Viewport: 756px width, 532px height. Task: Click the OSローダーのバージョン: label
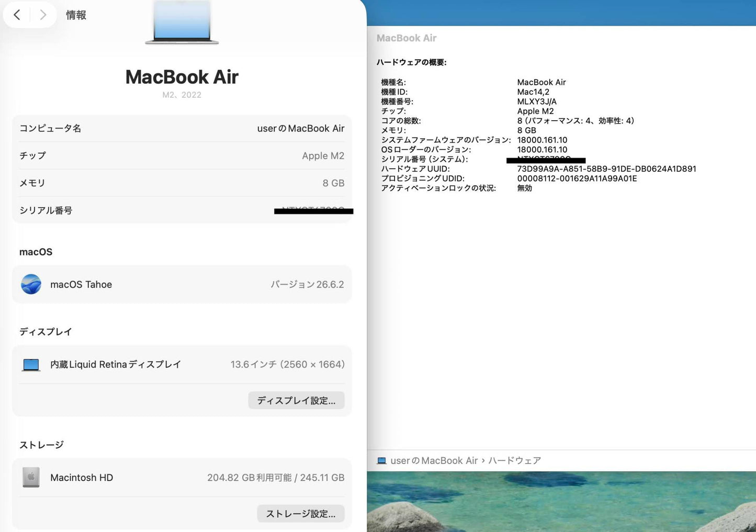pos(426,150)
